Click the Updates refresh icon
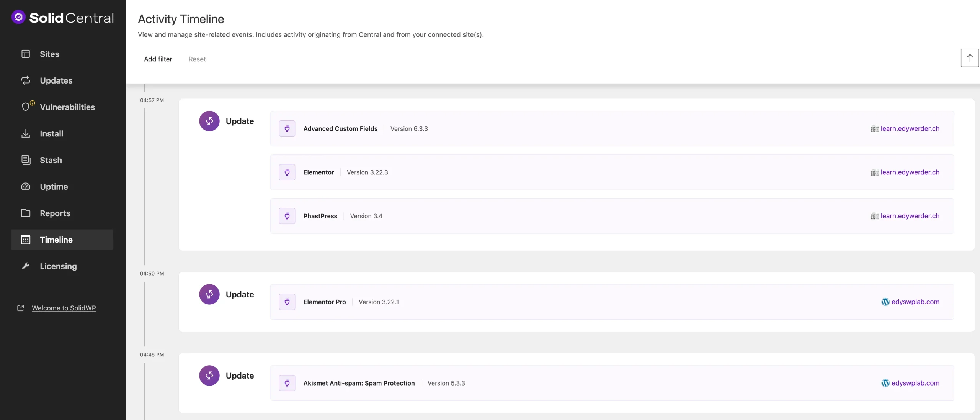Viewport: 980px width, 420px height. (x=25, y=80)
